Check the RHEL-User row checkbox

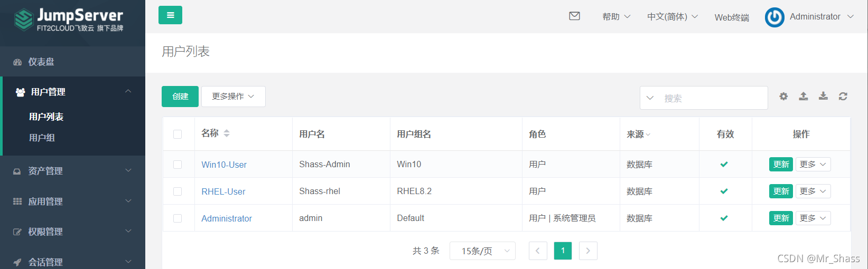[178, 191]
